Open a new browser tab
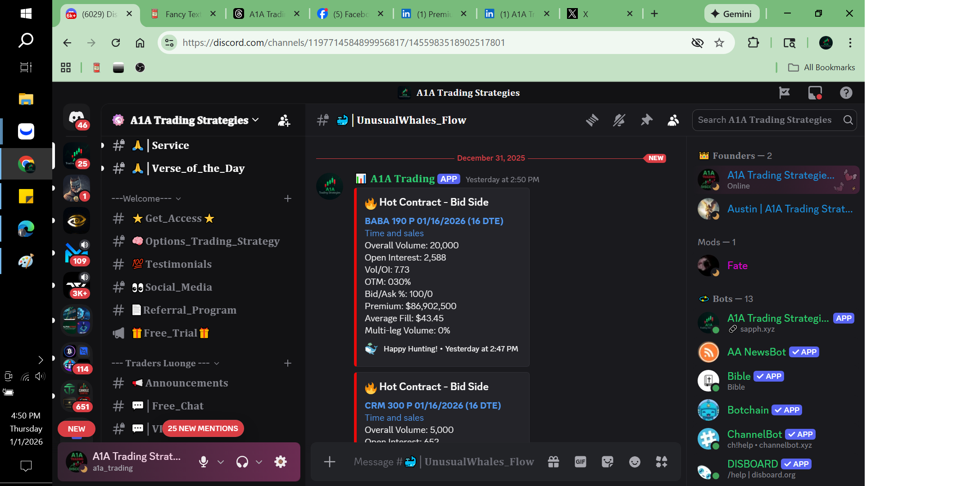 pos(654,14)
